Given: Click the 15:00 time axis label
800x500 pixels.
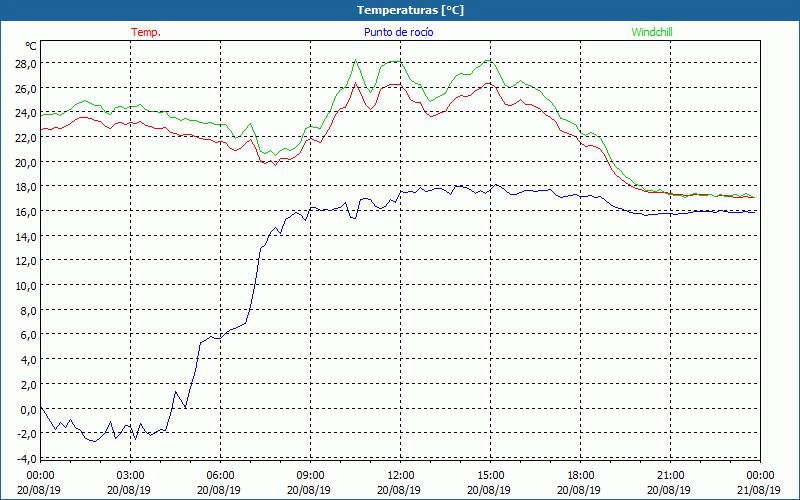Looking at the screenshot, I should pos(491,476).
